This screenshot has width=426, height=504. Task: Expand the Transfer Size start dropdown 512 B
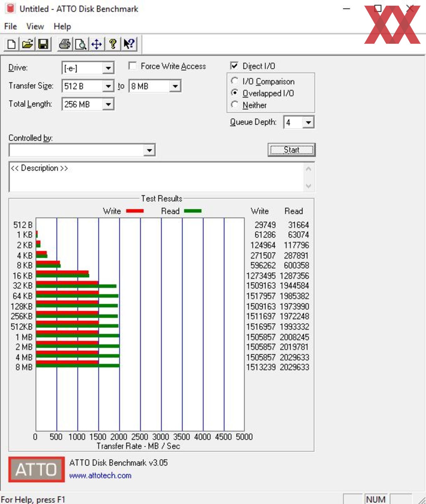click(x=108, y=86)
